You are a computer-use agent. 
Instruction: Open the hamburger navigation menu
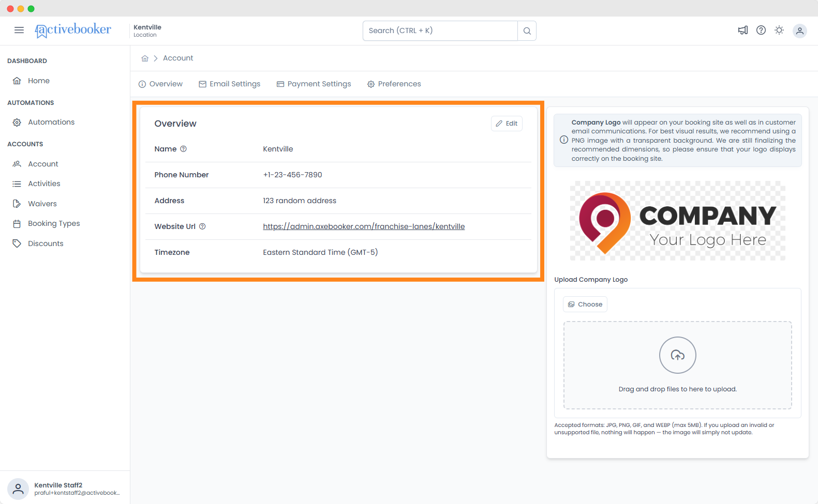point(19,30)
